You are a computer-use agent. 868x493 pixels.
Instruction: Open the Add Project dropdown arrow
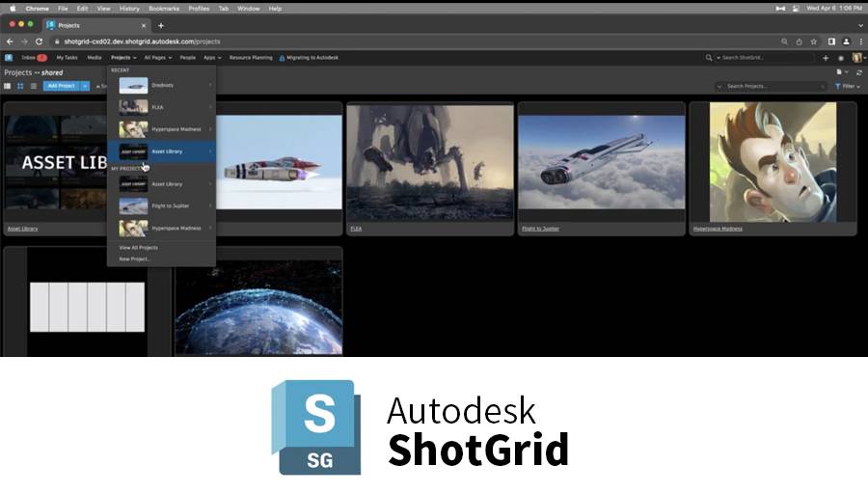pos(85,86)
